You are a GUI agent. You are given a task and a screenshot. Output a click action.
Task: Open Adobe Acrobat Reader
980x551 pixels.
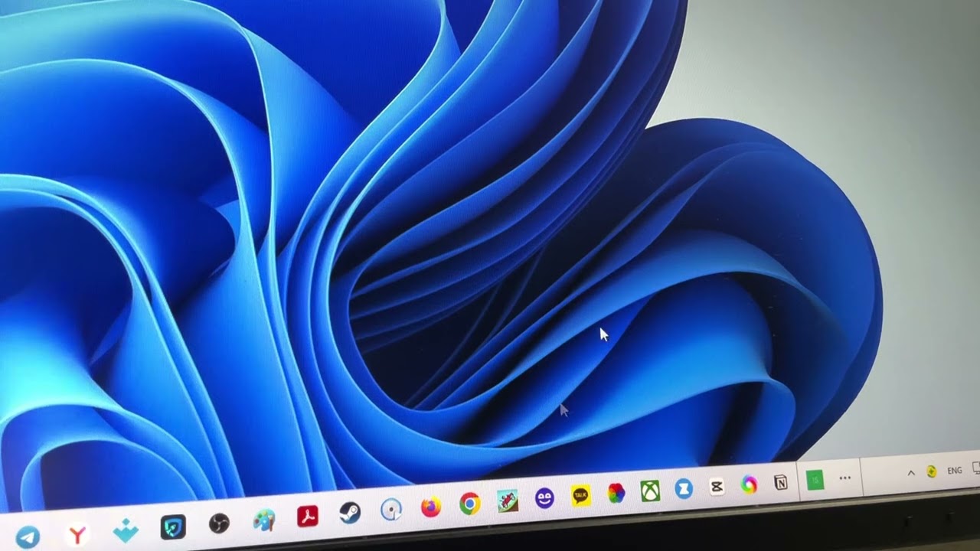(x=308, y=517)
